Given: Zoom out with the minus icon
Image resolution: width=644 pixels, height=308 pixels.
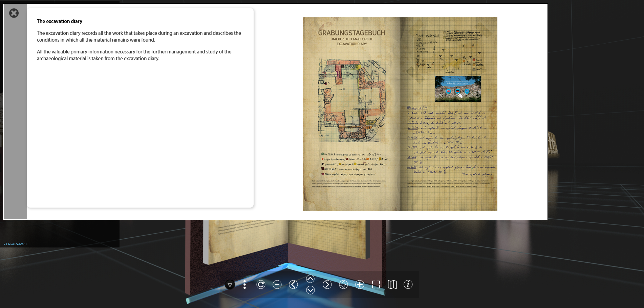Looking at the screenshot, I should pyautogui.click(x=277, y=285).
